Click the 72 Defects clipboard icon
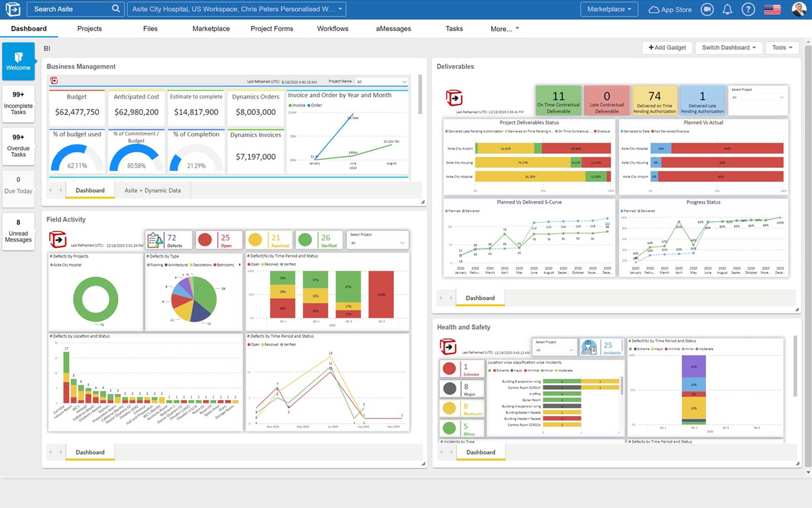 coord(154,239)
